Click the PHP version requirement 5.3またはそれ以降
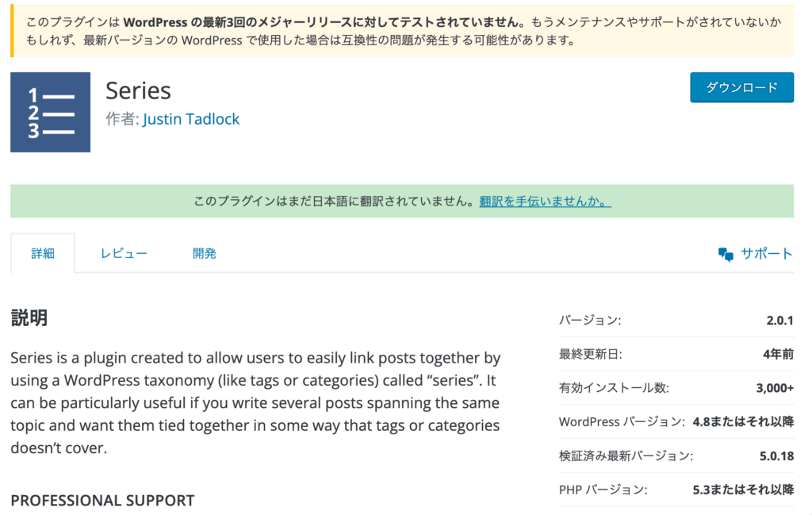This screenshot has width=812, height=515. (743, 489)
